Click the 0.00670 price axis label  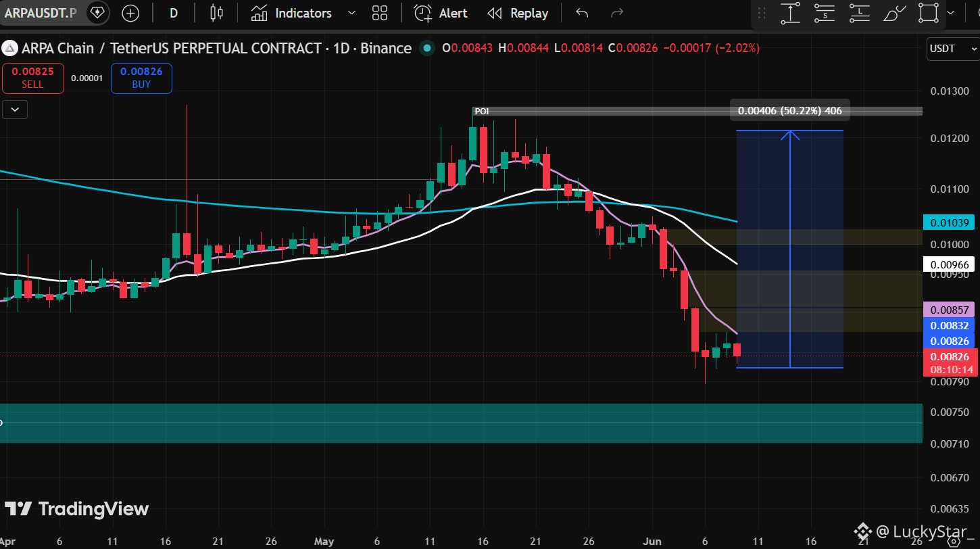point(948,477)
